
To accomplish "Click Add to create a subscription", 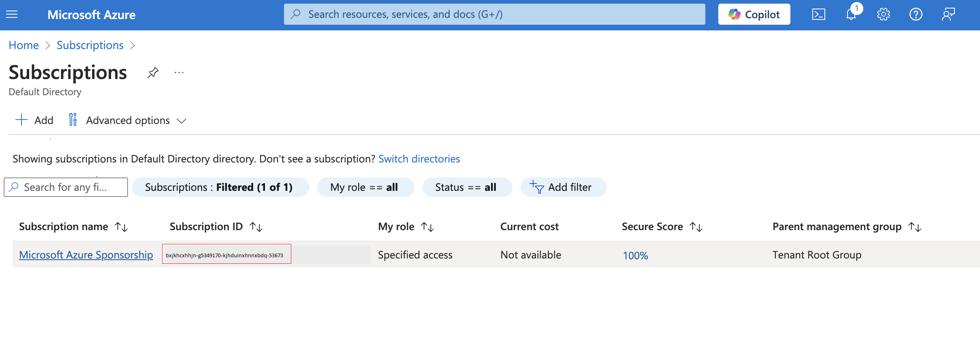I will [x=34, y=120].
